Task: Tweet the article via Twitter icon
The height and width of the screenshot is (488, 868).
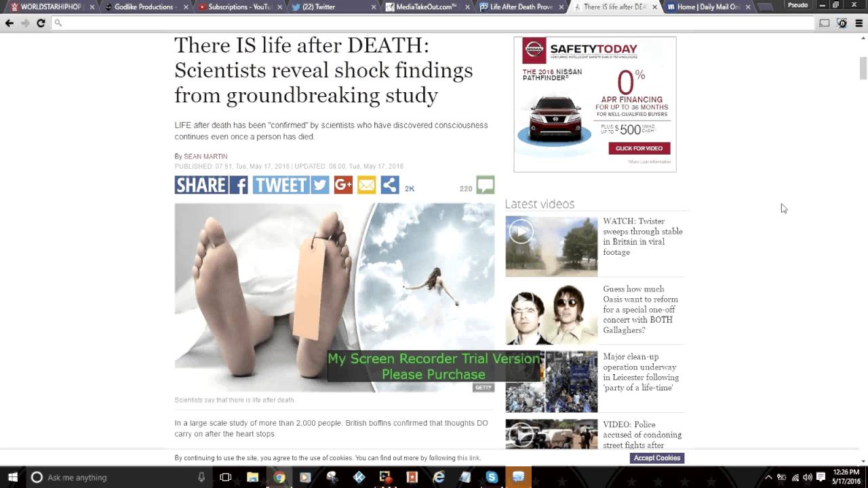Action: [320, 184]
